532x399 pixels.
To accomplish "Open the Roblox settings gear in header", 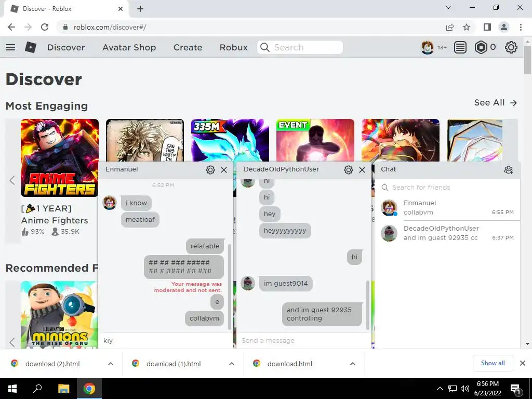I will click(x=511, y=47).
